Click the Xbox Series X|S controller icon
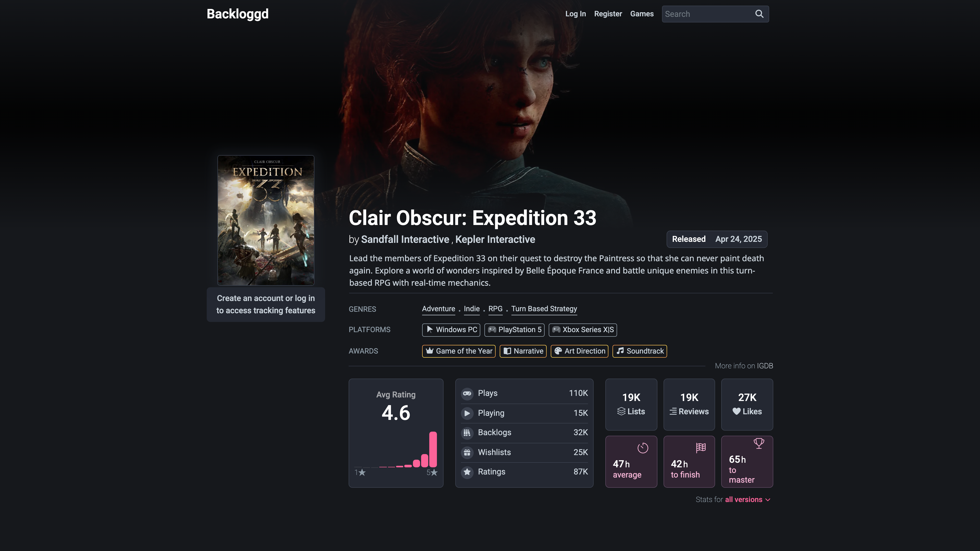The image size is (980, 551). (556, 330)
